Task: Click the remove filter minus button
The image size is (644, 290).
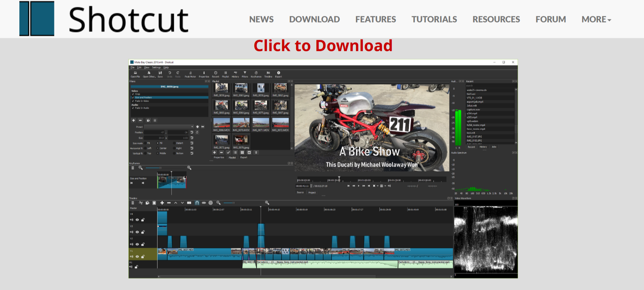Action: click(x=140, y=120)
